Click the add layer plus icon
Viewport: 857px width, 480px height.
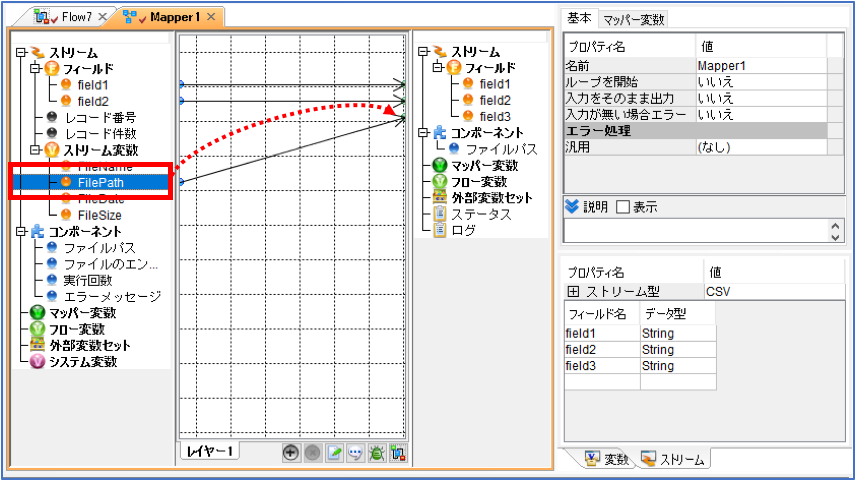[291, 453]
